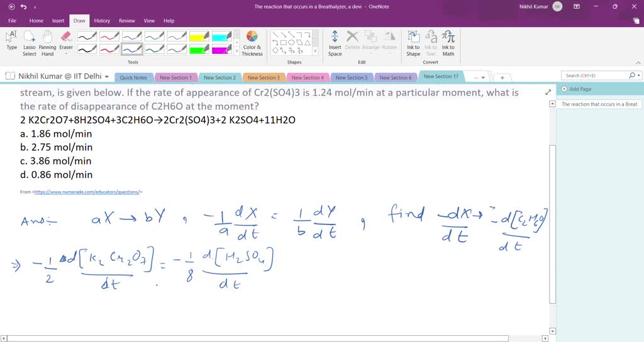Click the Undo button in title bar
This screenshot has width=644, height=342.
click(23, 6)
